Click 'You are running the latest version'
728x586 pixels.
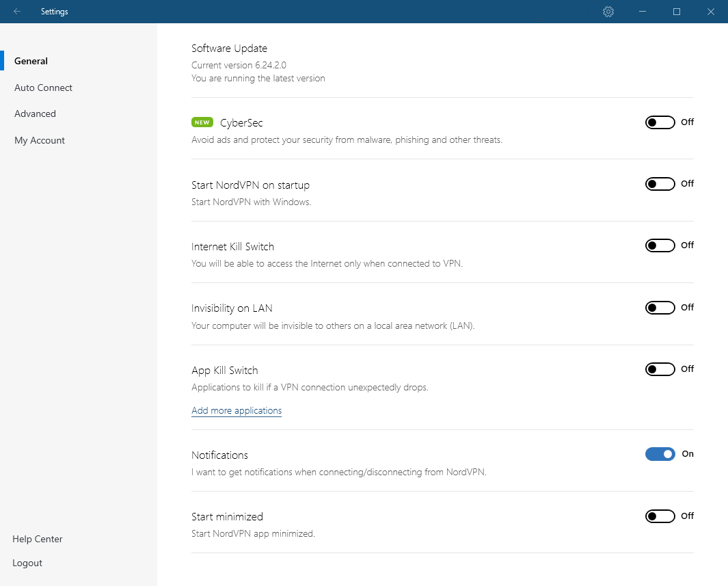tap(258, 78)
